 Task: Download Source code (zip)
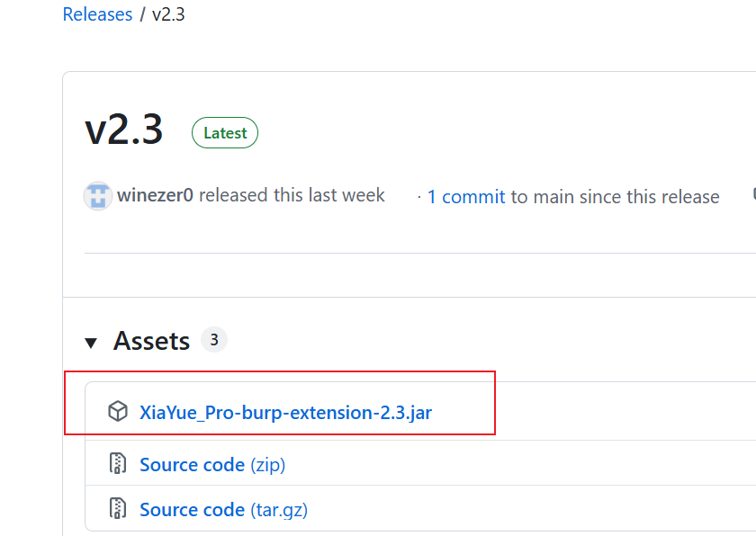pyautogui.click(x=212, y=465)
